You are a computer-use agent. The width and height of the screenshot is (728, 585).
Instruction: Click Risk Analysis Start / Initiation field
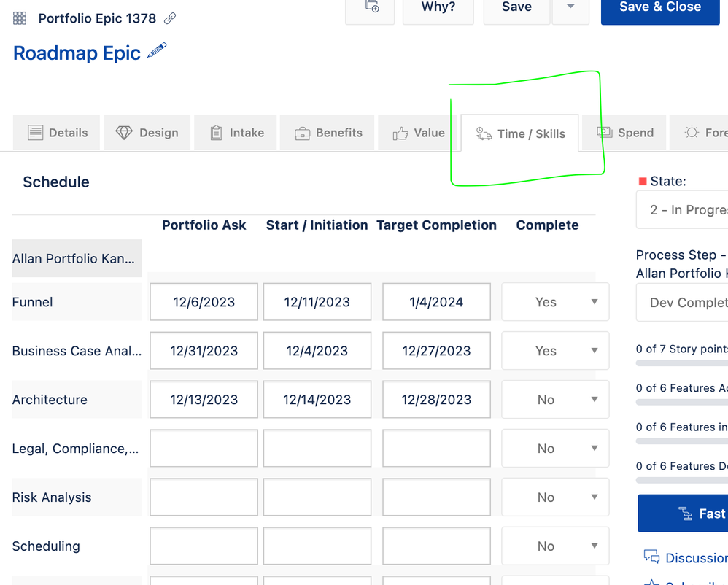[317, 497]
